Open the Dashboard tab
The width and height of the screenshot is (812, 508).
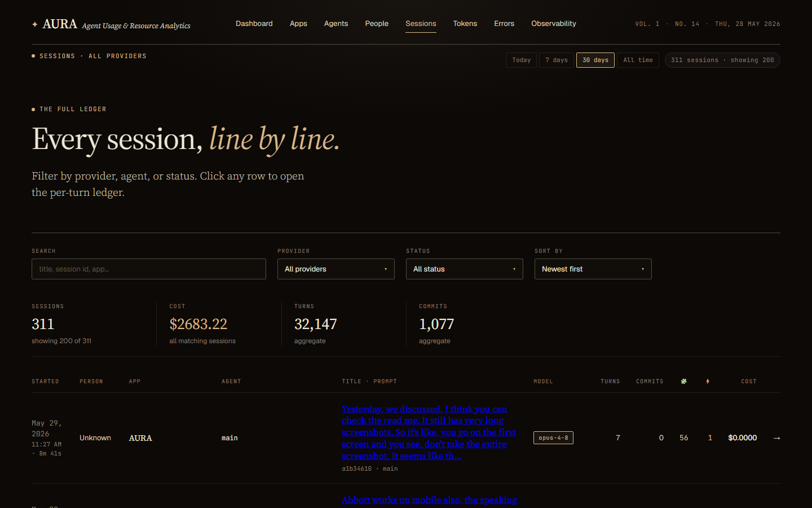pyautogui.click(x=254, y=24)
